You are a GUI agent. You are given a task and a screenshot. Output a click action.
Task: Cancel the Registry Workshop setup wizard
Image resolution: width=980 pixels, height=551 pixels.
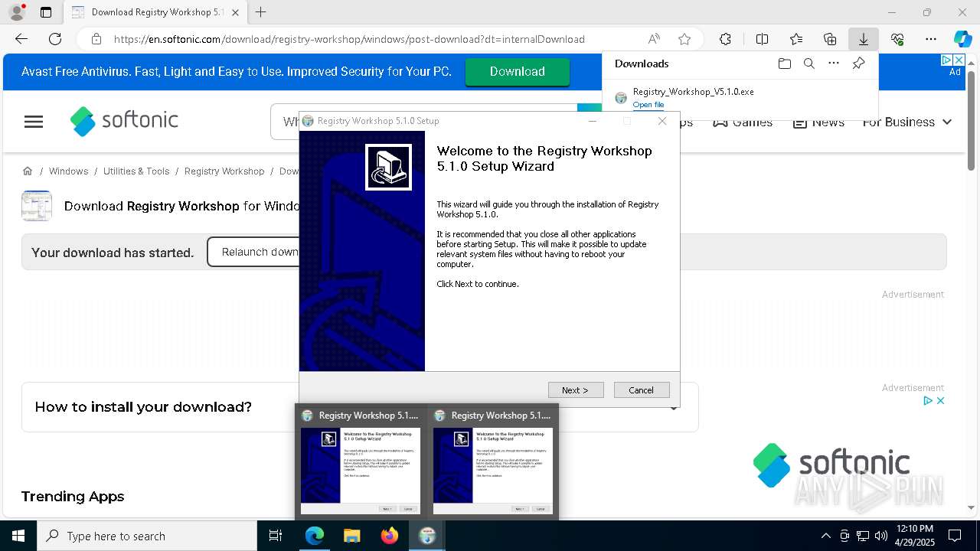click(x=642, y=390)
